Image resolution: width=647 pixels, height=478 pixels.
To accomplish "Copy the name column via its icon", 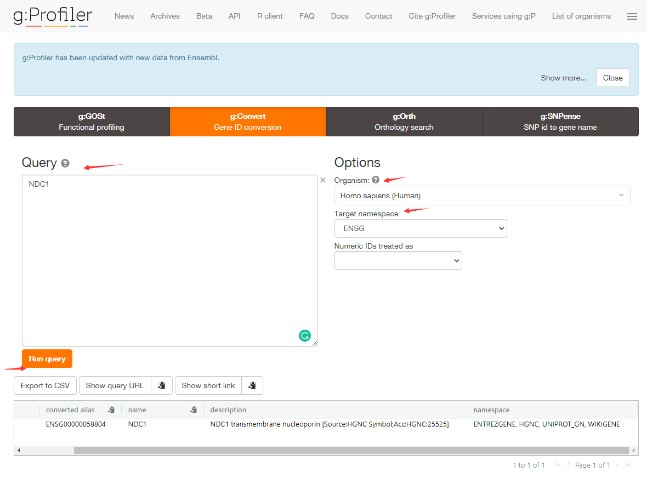I will [x=194, y=409].
